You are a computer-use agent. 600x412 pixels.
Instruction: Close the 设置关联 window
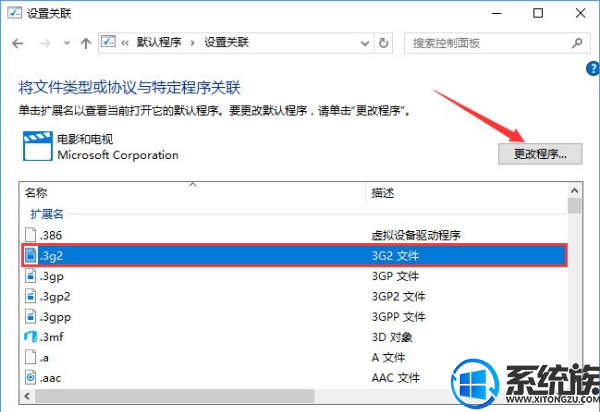580,13
